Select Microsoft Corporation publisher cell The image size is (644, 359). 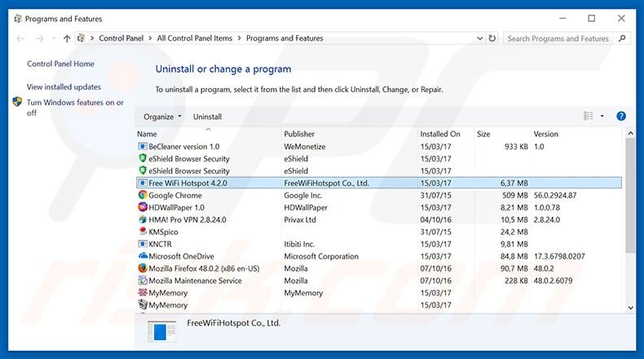(321, 256)
